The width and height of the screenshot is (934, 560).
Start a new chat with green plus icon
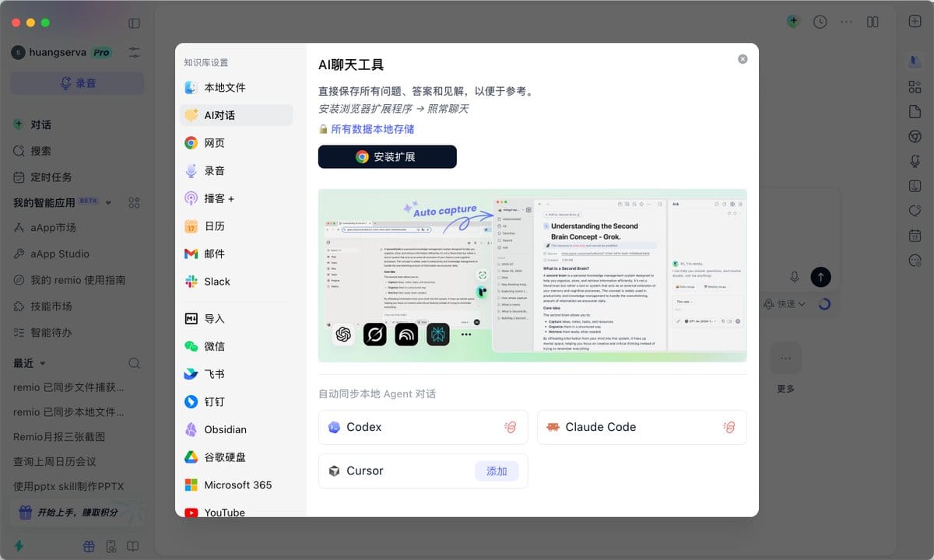click(792, 22)
